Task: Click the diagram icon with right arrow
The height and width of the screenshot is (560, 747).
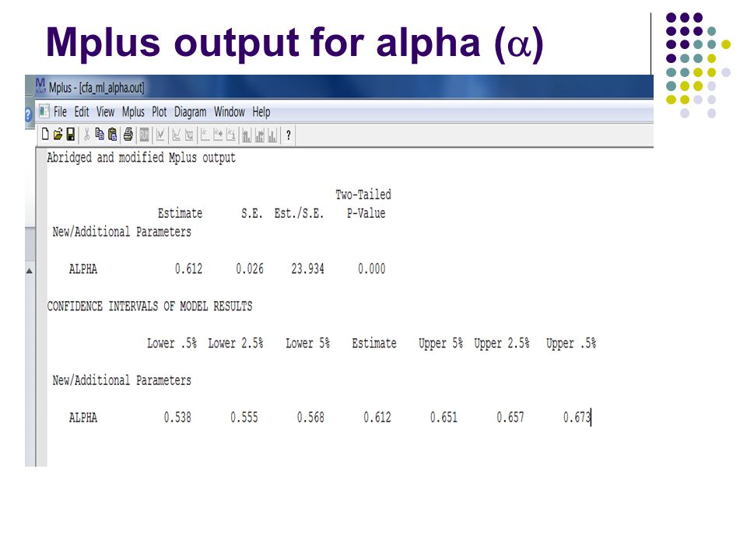Action: click(218, 135)
